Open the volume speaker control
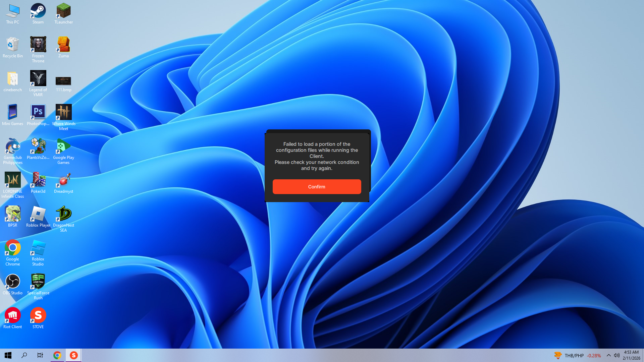 (616, 355)
